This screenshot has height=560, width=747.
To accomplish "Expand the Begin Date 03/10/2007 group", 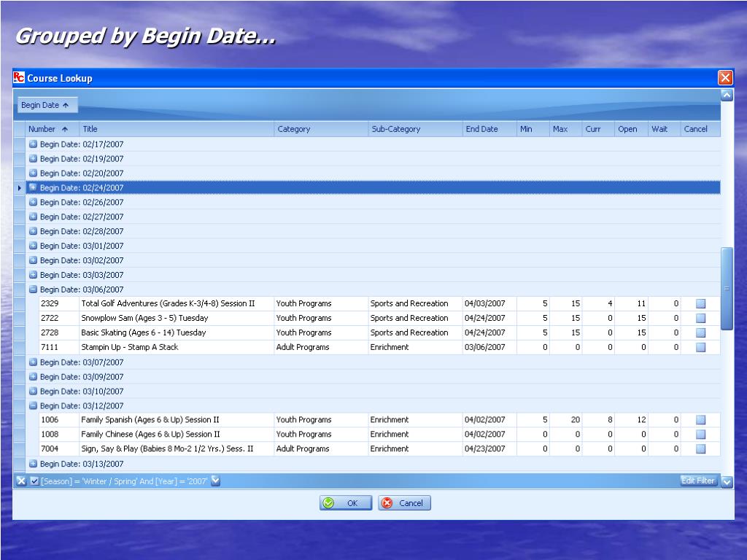I will point(33,391).
